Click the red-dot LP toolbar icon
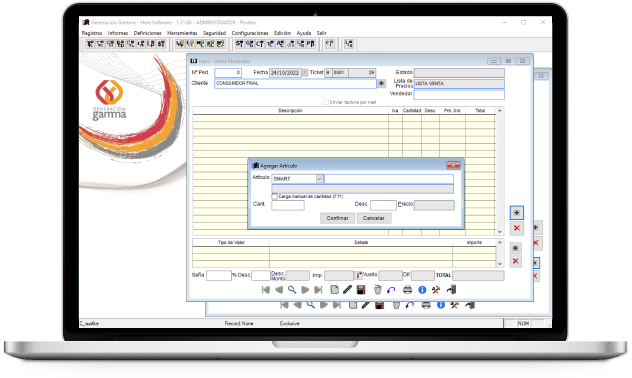Viewport: 632px width, 378px height. [x=151, y=44]
